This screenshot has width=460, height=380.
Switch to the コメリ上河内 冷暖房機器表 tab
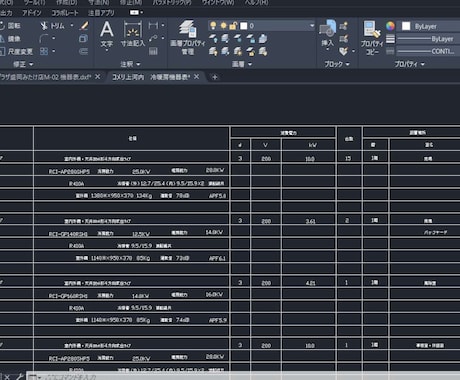click(151, 77)
